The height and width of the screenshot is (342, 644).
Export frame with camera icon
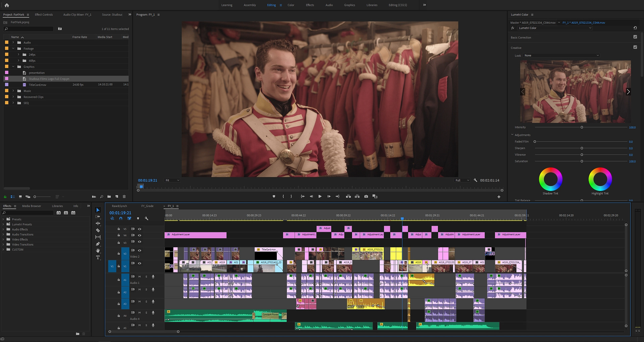click(x=366, y=196)
